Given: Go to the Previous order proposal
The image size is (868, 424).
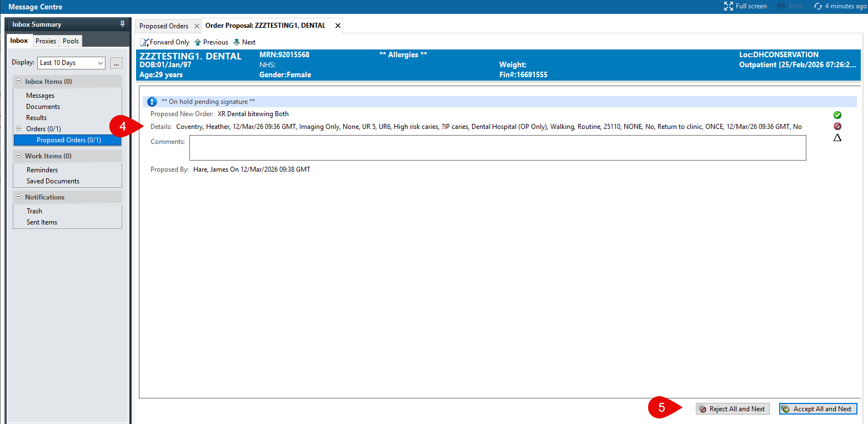Looking at the screenshot, I should [211, 42].
